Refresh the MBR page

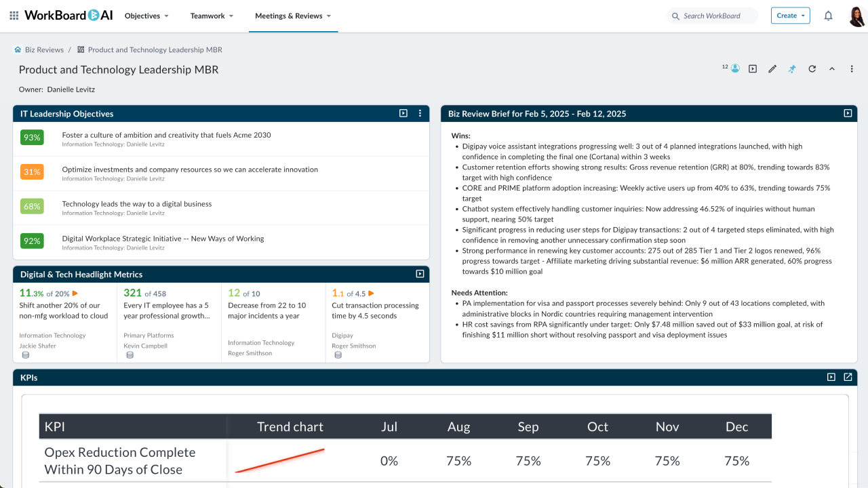click(812, 68)
